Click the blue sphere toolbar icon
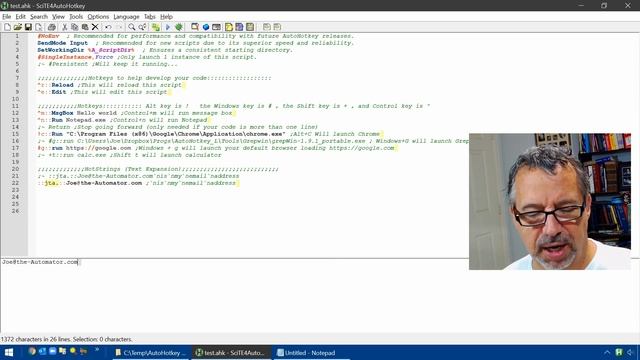The image size is (640, 360). pos(206,27)
